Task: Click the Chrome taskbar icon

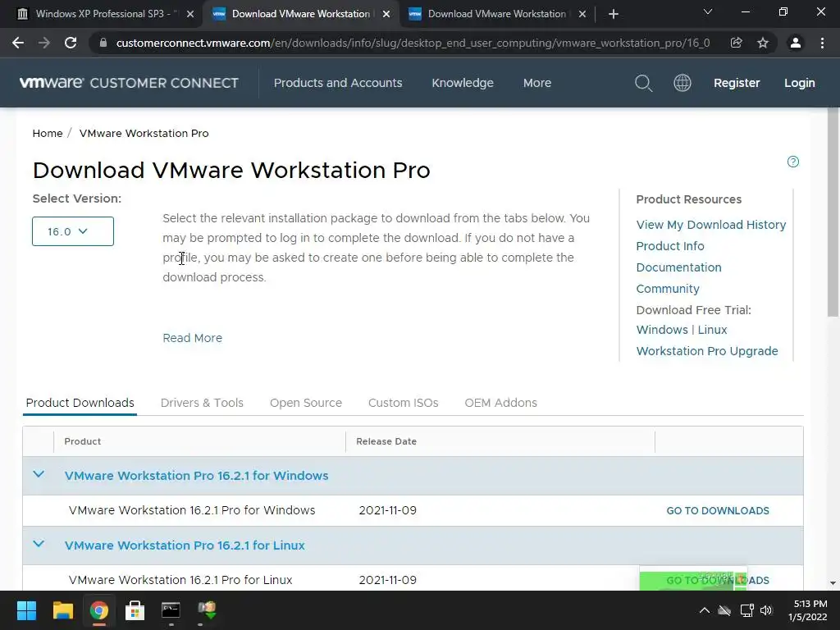Action: pyautogui.click(x=98, y=610)
